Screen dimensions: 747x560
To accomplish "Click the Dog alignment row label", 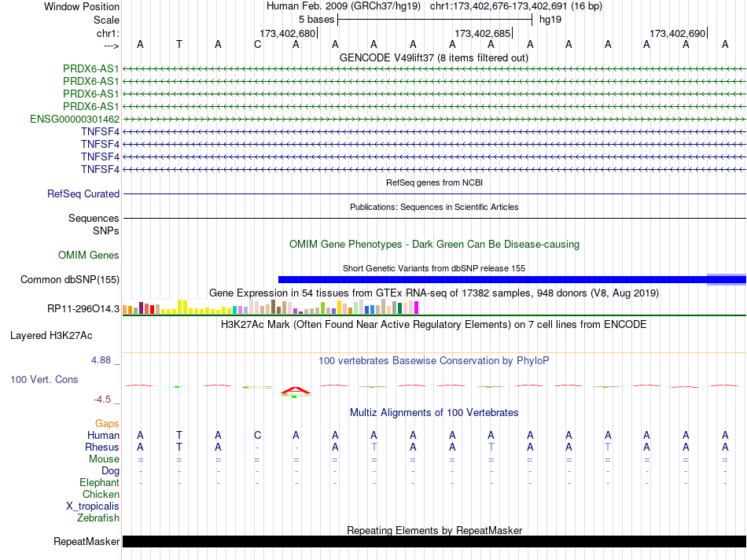I will (x=111, y=471).
